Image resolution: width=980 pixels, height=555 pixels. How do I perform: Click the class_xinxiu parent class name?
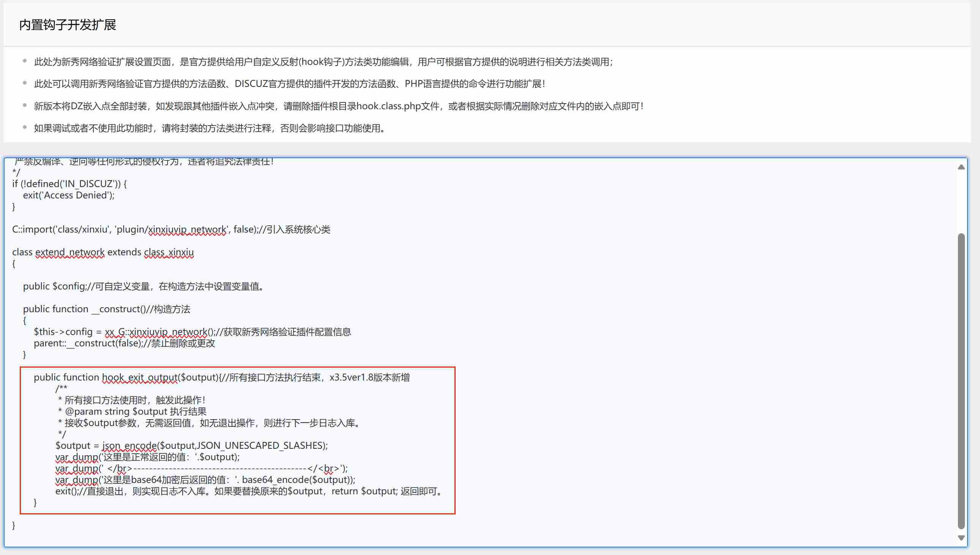pos(169,252)
